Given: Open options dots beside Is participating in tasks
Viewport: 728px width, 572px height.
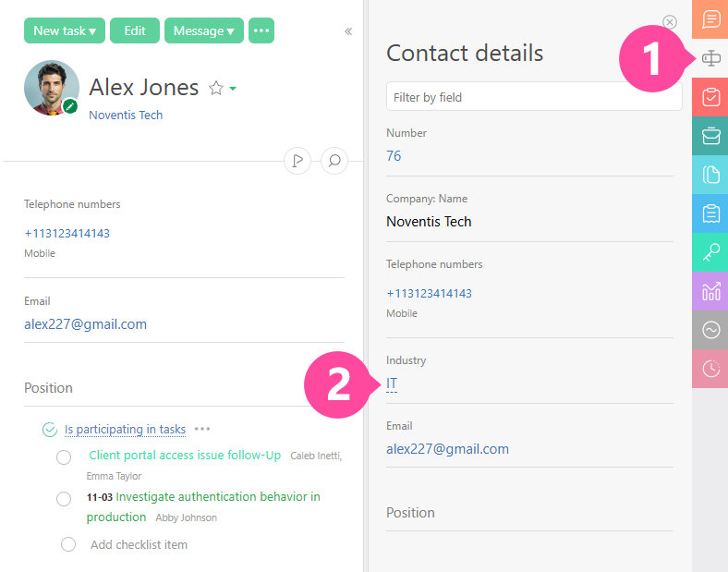Looking at the screenshot, I should pyautogui.click(x=202, y=429).
